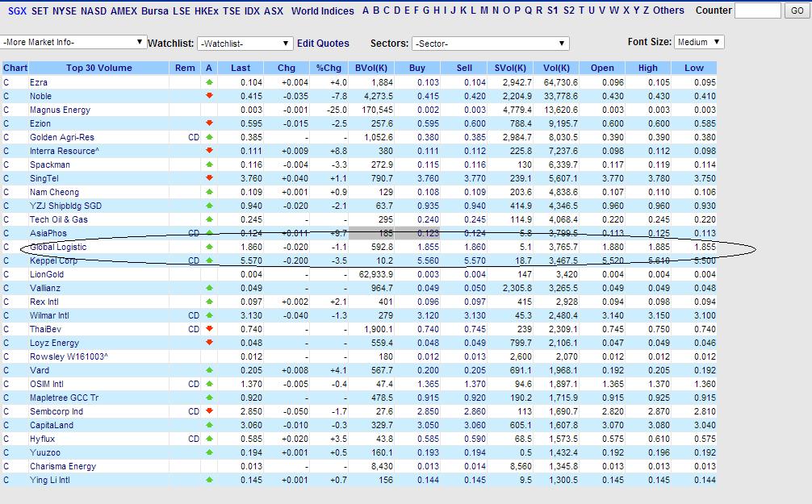812x504 pixels.
Task: Open the Charisma Energy counter
Action: 63,466
